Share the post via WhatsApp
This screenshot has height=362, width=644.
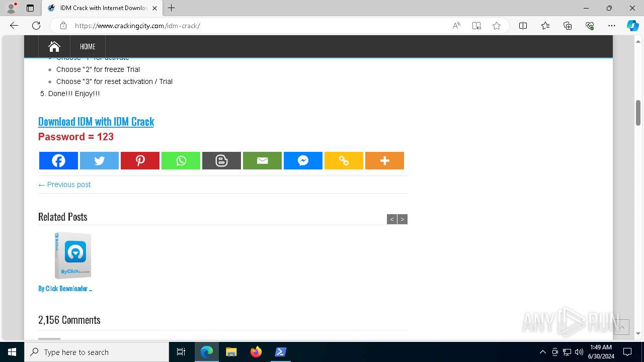click(181, 160)
